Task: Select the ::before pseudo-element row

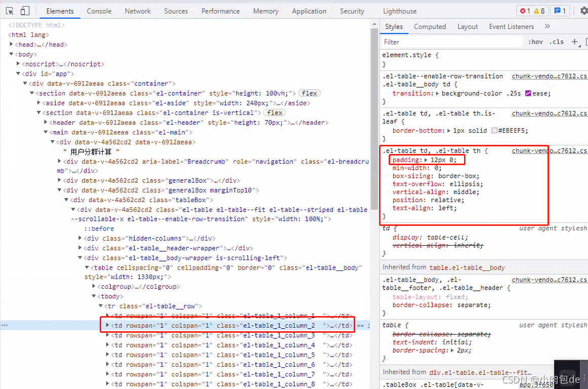Action: [x=99, y=228]
